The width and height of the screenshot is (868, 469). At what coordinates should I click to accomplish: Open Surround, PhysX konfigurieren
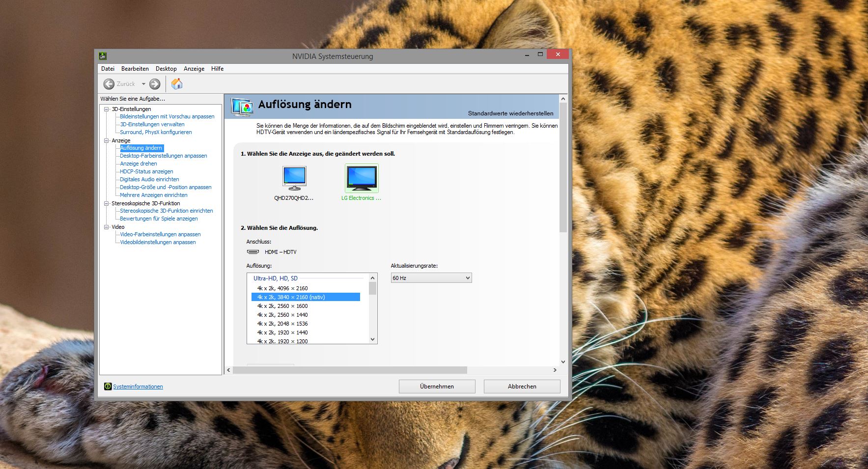[x=156, y=132]
